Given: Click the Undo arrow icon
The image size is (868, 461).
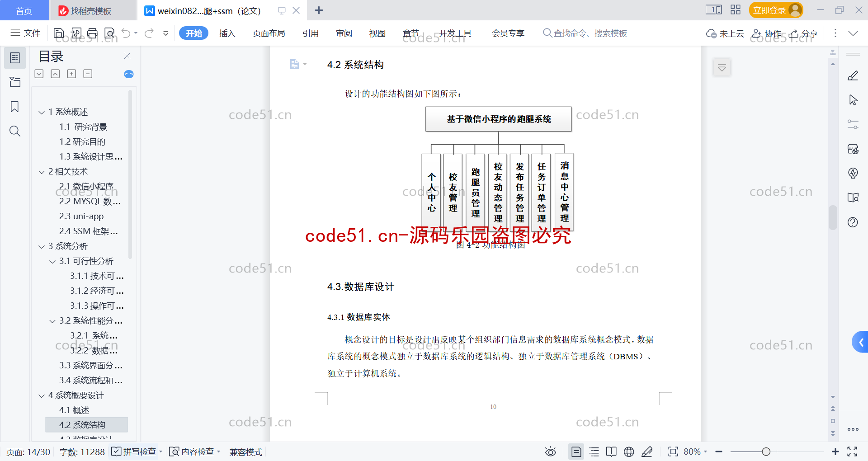Looking at the screenshot, I should (x=126, y=33).
